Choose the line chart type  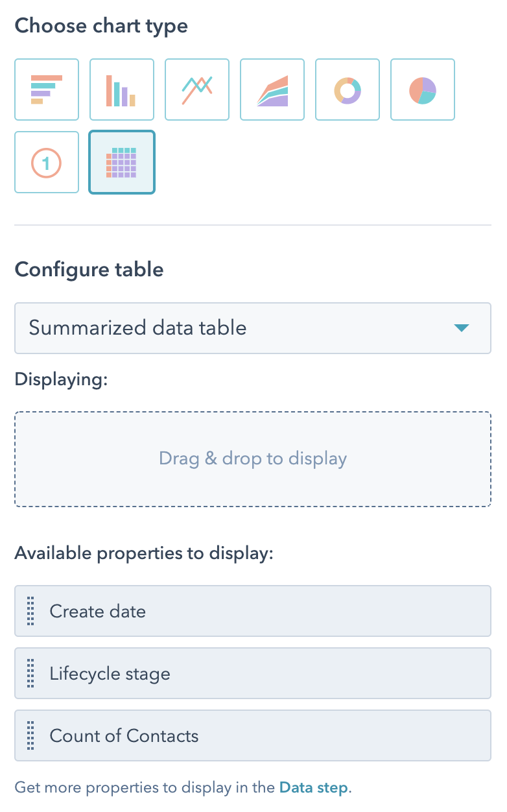tap(197, 90)
